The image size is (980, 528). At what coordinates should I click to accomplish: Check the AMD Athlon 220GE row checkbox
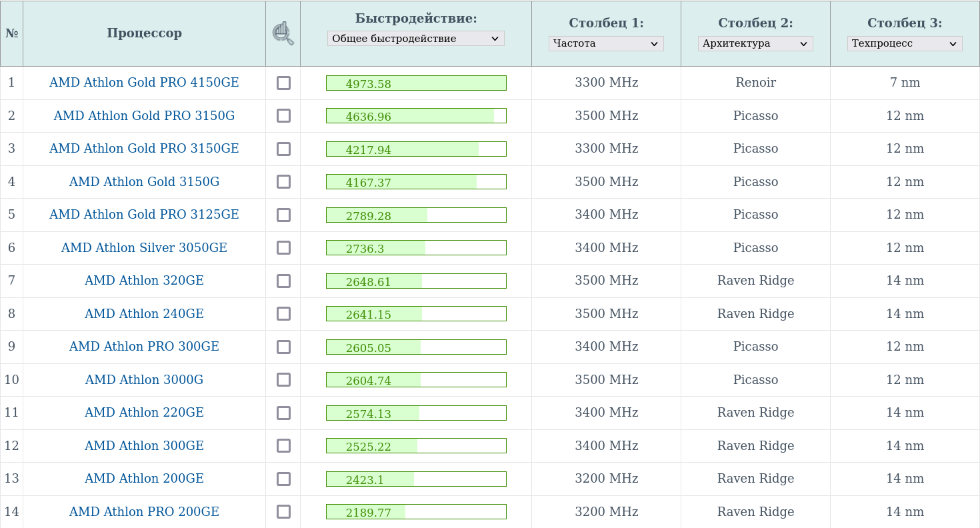283,413
